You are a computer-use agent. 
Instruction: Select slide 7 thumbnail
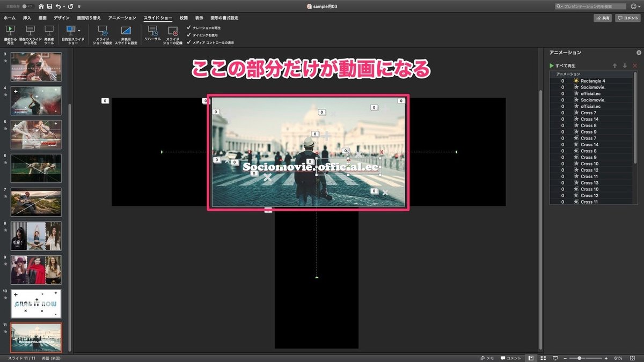coord(36,202)
